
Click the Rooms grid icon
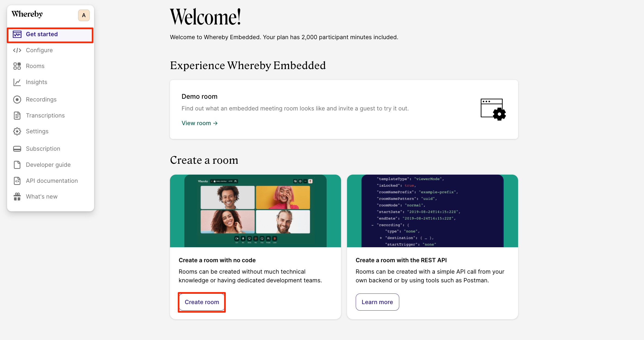17,66
